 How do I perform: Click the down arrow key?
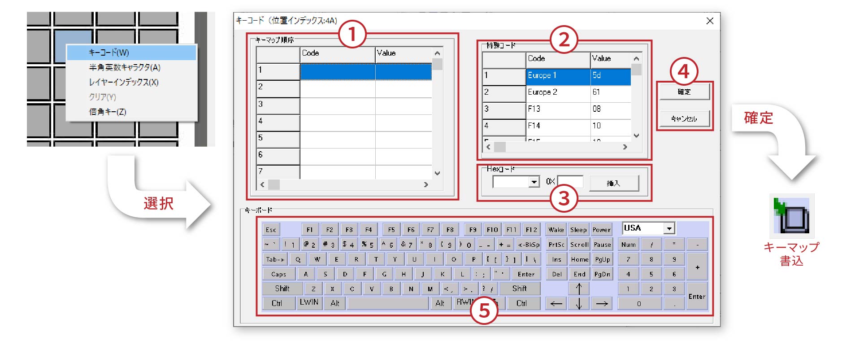click(x=579, y=303)
